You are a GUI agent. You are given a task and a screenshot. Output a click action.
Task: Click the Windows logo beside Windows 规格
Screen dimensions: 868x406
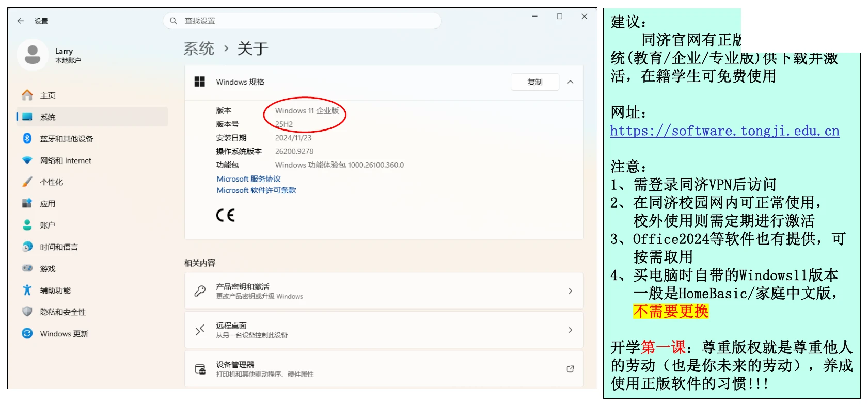[x=200, y=82]
